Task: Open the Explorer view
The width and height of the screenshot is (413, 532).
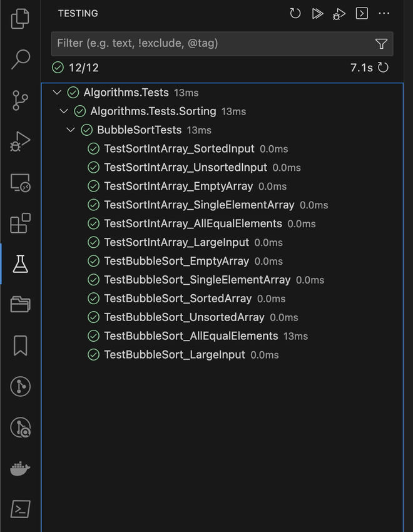Action: point(20,19)
